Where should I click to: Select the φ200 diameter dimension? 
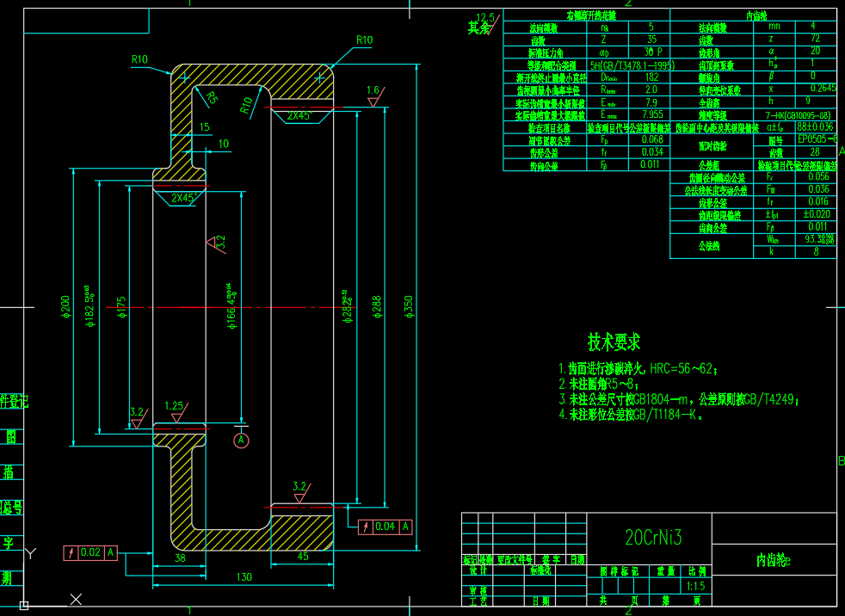point(66,307)
